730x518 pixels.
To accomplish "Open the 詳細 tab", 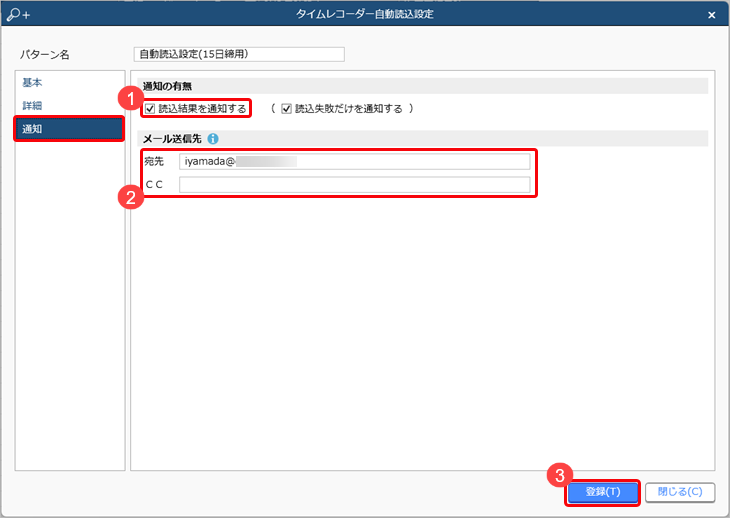I will 32,106.
